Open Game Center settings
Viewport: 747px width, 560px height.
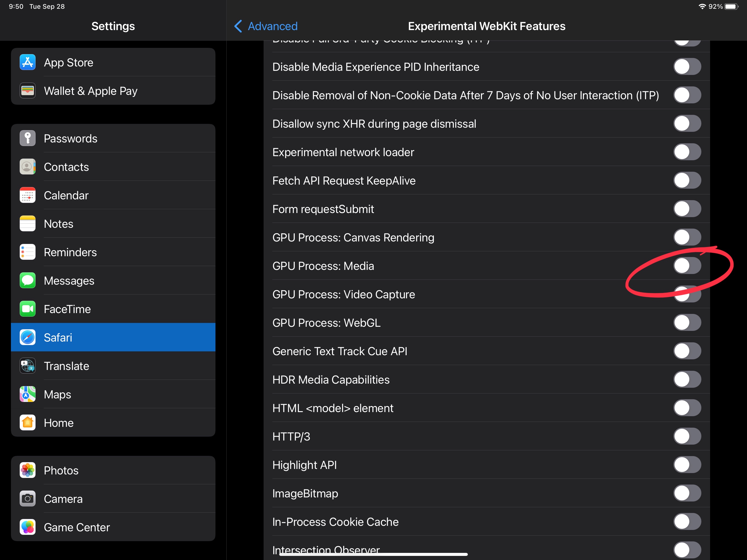click(x=113, y=527)
